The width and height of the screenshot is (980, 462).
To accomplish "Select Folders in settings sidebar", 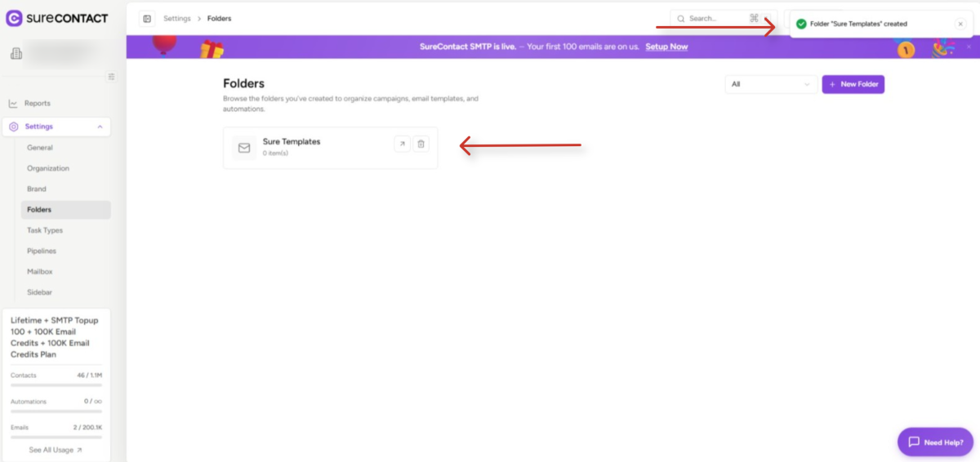I will (65, 210).
